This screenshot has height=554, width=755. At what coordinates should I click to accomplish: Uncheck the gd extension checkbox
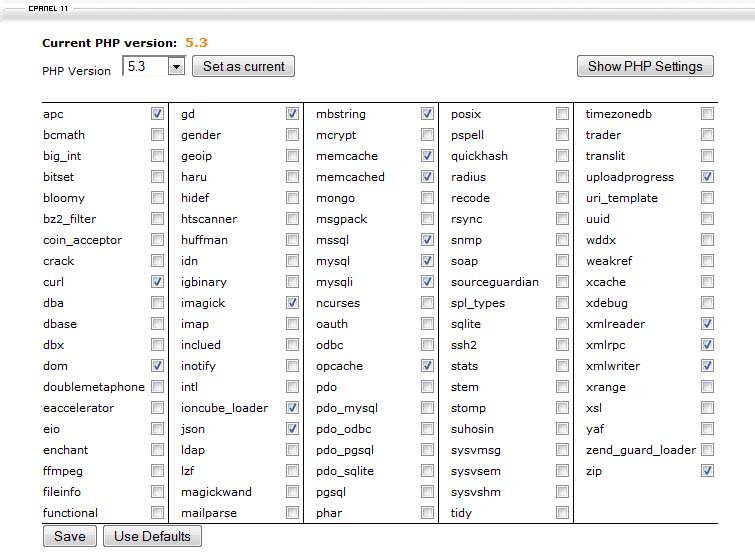[292, 114]
